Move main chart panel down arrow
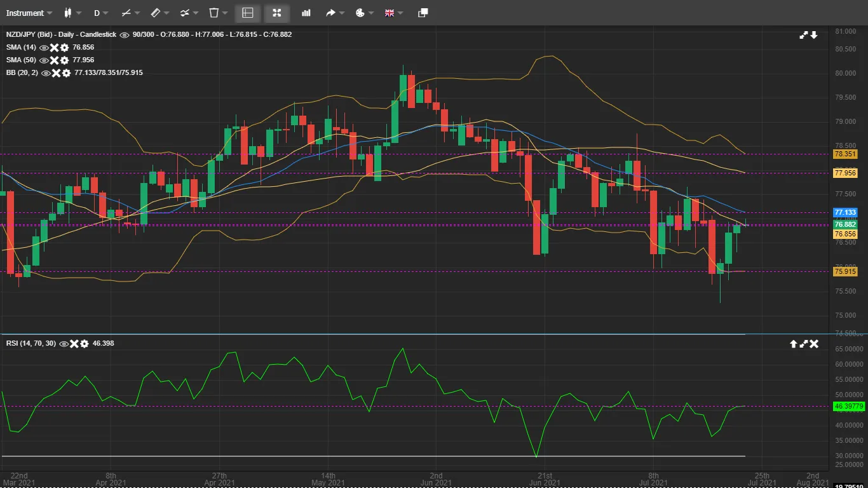This screenshot has height=488, width=868. (x=813, y=35)
